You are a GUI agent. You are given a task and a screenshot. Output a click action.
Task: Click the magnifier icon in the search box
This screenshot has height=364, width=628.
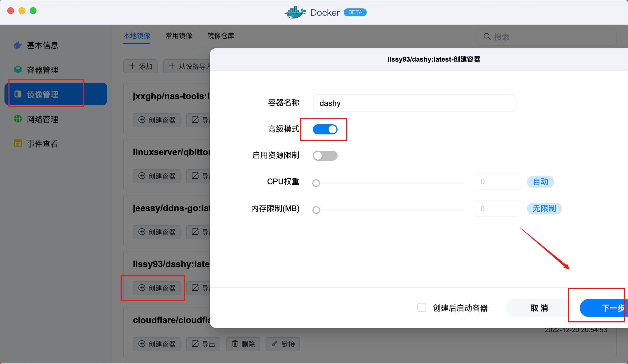click(x=487, y=36)
